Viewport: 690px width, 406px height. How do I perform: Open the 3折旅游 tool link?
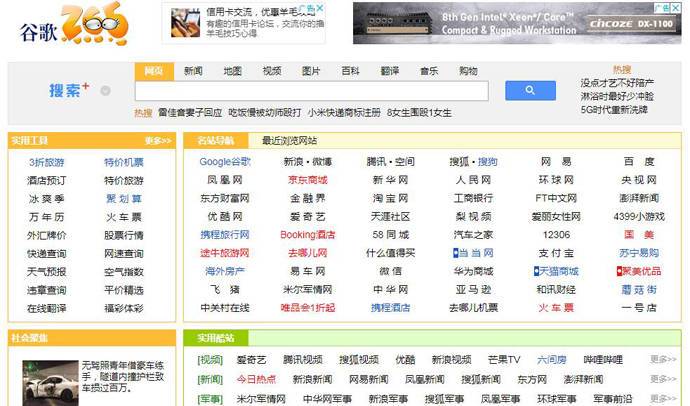47,162
